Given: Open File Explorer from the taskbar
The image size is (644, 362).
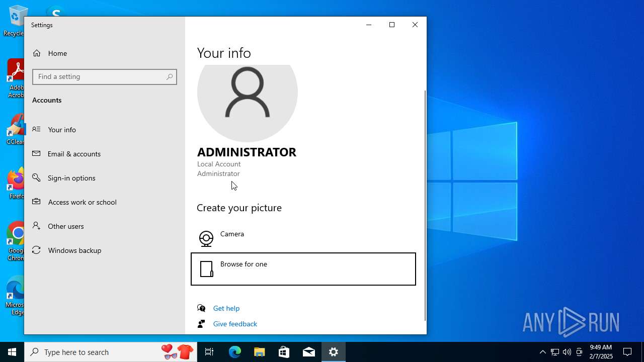Looking at the screenshot, I should point(260,352).
